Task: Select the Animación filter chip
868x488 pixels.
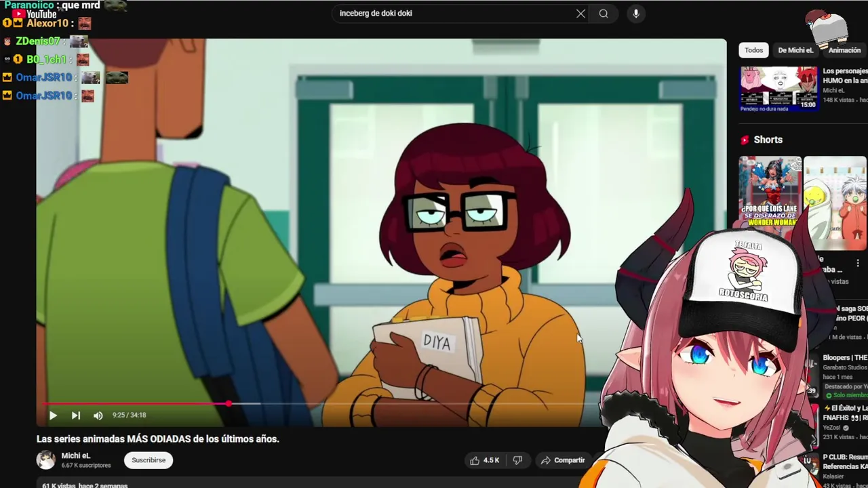Action: [x=844, y=50]
